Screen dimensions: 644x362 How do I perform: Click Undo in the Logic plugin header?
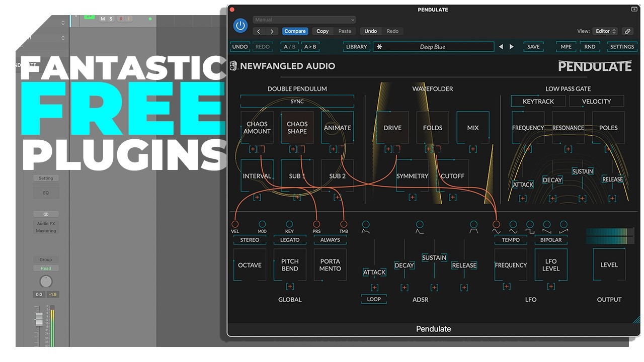coord(371,31)
